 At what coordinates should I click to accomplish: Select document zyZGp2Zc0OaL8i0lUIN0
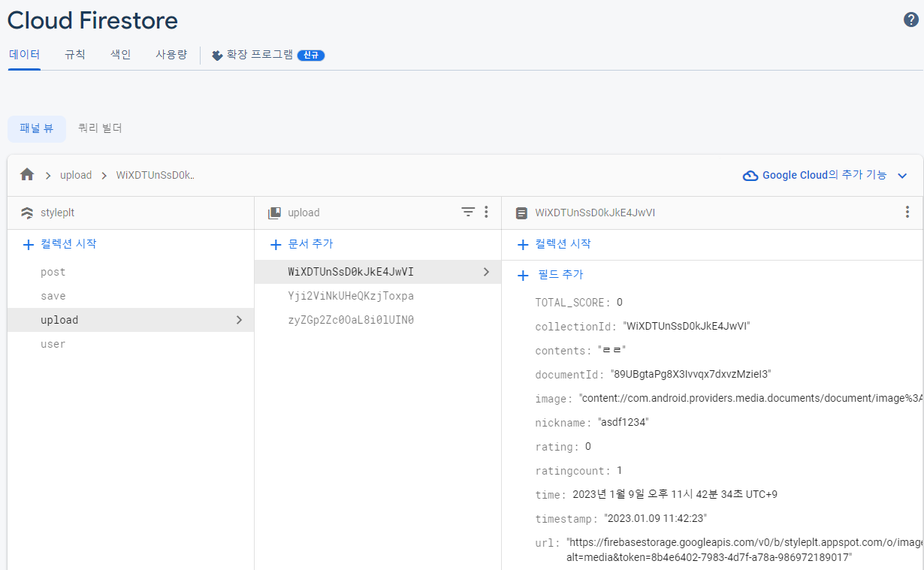(378, 320)
